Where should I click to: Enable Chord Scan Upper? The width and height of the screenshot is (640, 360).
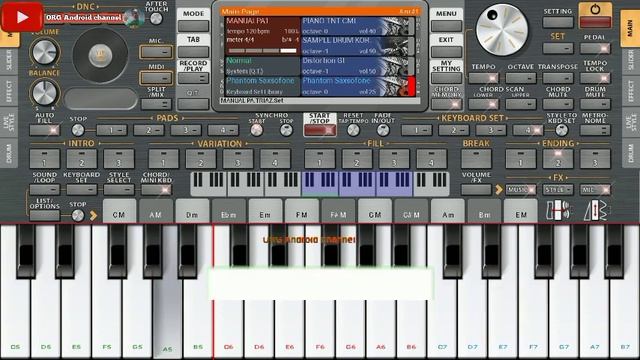[x=520, y=104]
